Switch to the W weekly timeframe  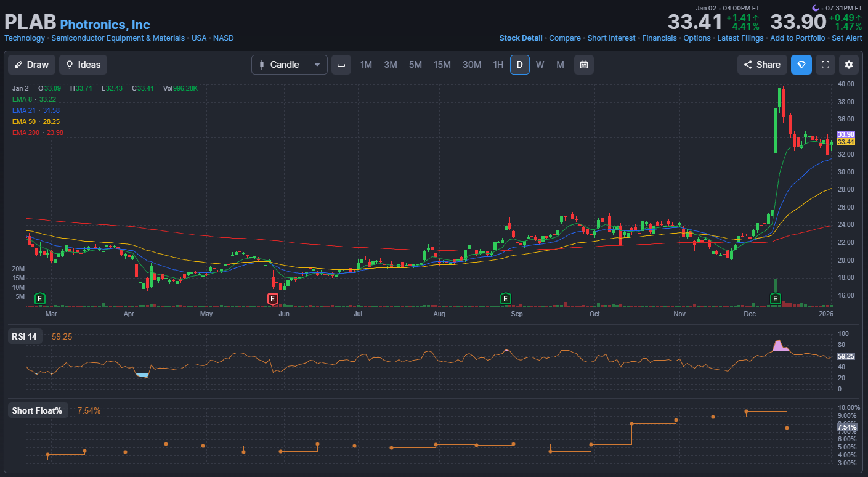540,65
